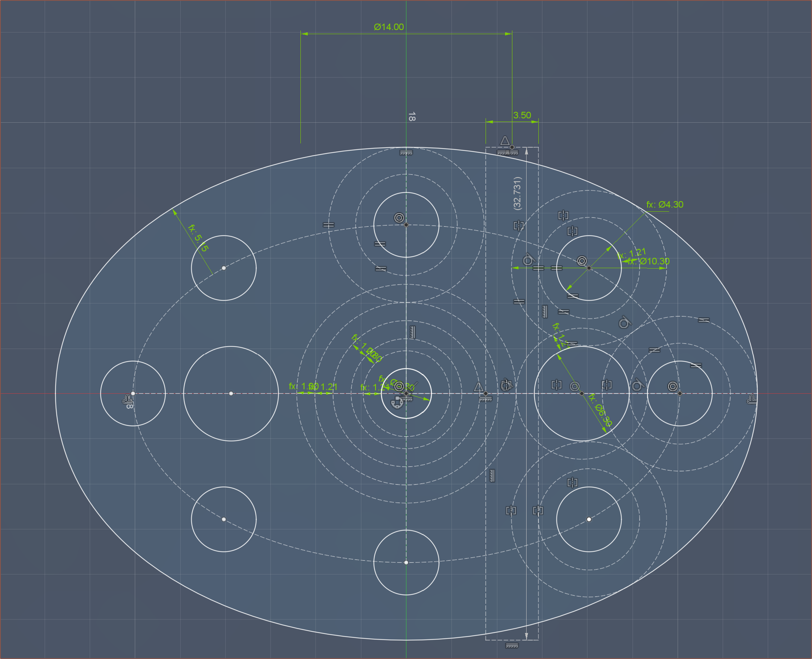Click the equal constraint icon left of top circle
812x659 pixels.
pyautogui.click(x=328, y=225)
